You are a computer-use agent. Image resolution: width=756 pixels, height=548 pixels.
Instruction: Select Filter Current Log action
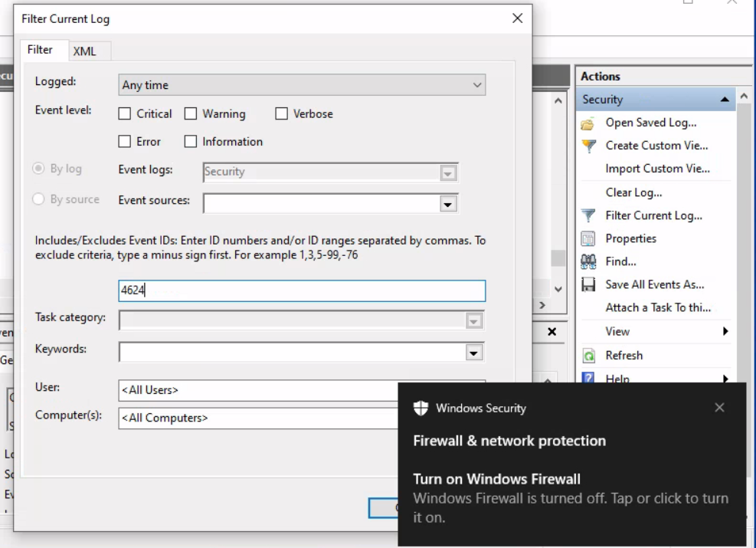pos(654,215)
